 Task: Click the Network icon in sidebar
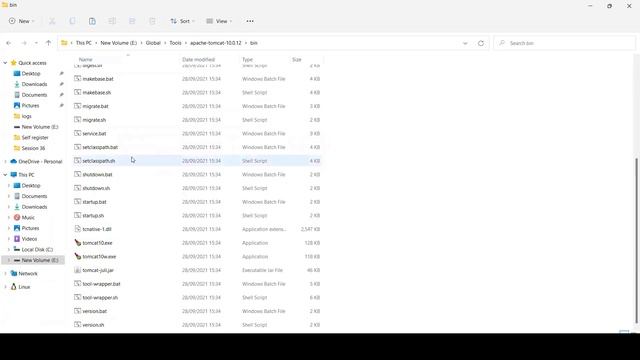(x=13, y=273)
